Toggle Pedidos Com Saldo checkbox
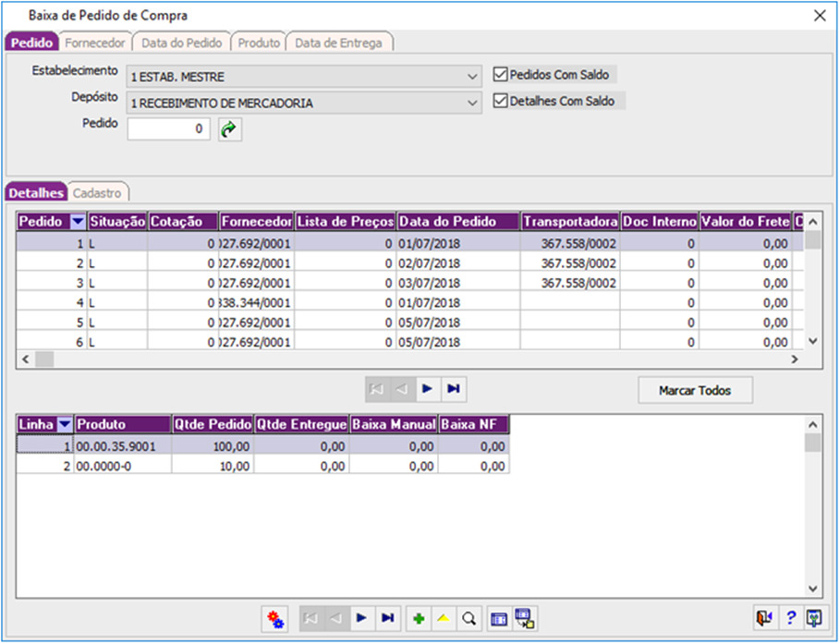 click(500, 75)
